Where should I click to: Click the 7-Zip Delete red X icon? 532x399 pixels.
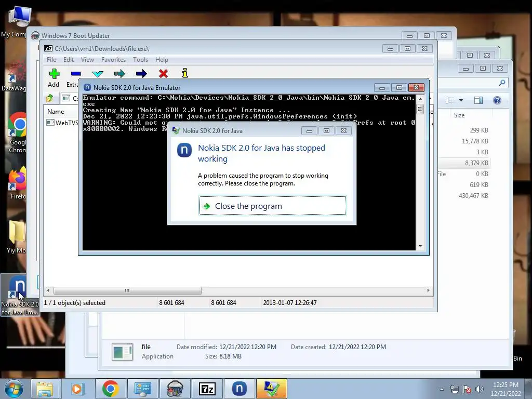point(163,74)
